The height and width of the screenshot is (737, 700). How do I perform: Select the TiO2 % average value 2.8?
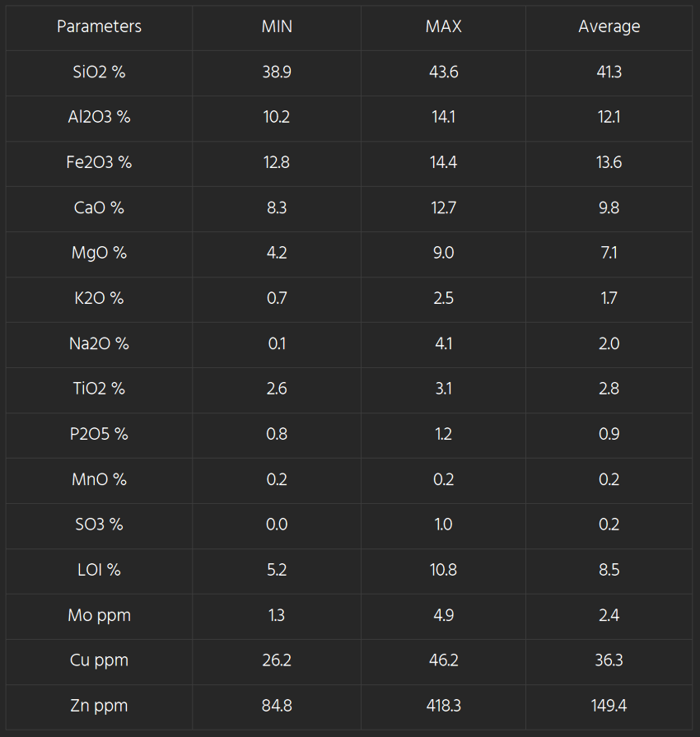[x=609, y=389]
